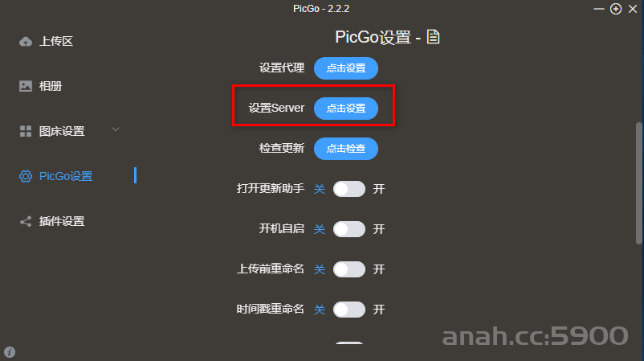Click 点击设置 button for 设置代理
This screenshot has width=644, height=361.
(x=346, y=68)
